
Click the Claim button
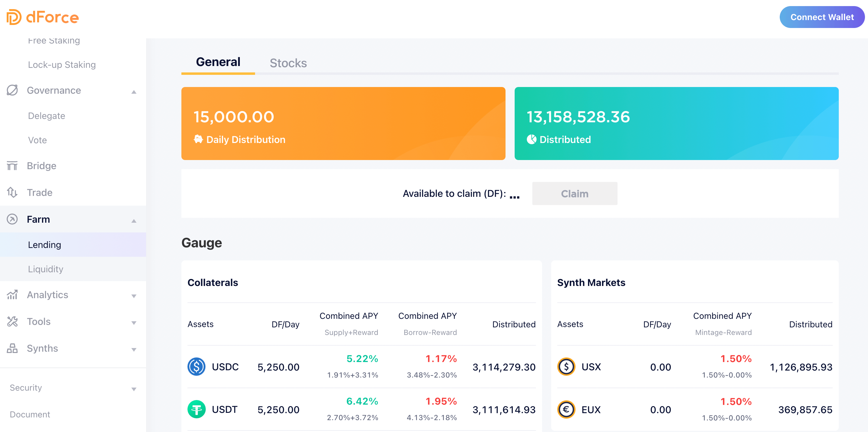(x=575, y=193)
